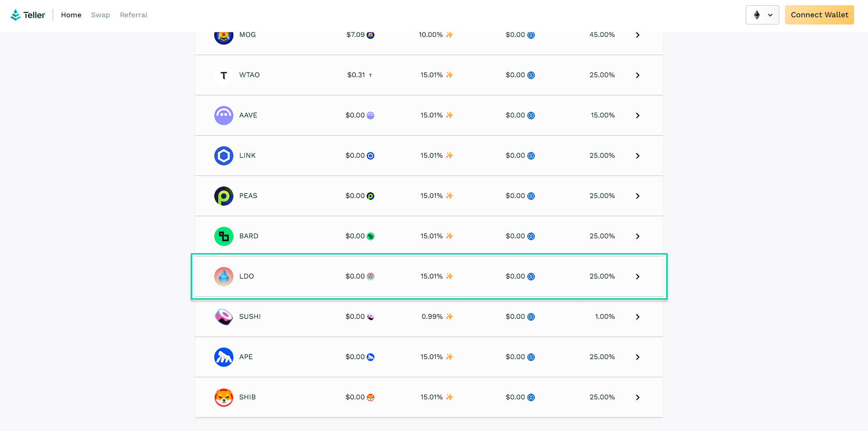868x431 pixels.
Task: Go to the Swap tab
Action: pos(100,15)
